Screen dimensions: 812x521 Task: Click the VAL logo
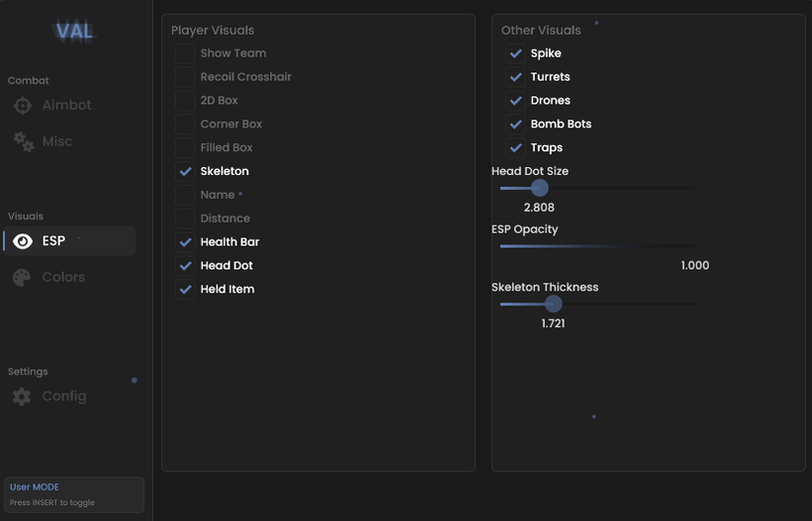[74, 31]
